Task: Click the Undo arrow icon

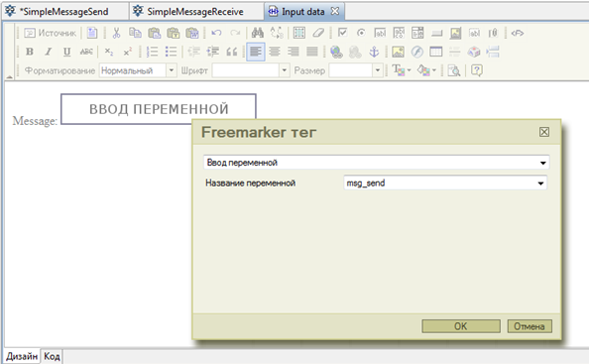Action: [216, 33]
